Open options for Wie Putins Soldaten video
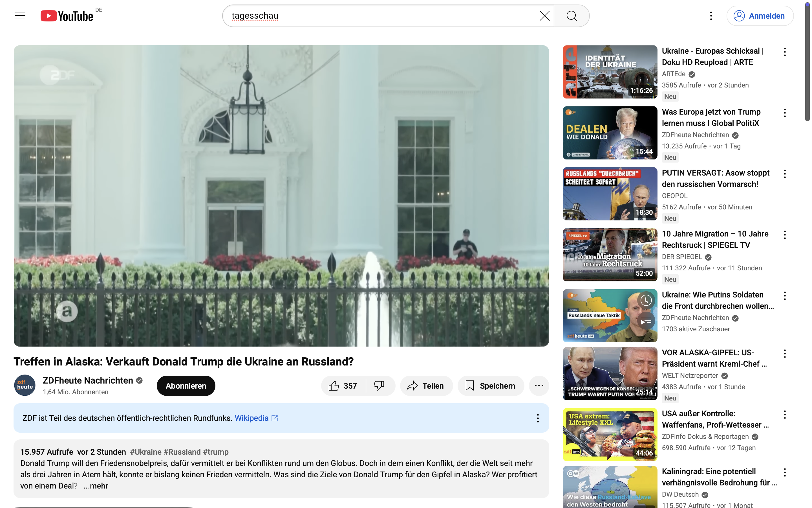812x508 pixels. click(784, 296)
